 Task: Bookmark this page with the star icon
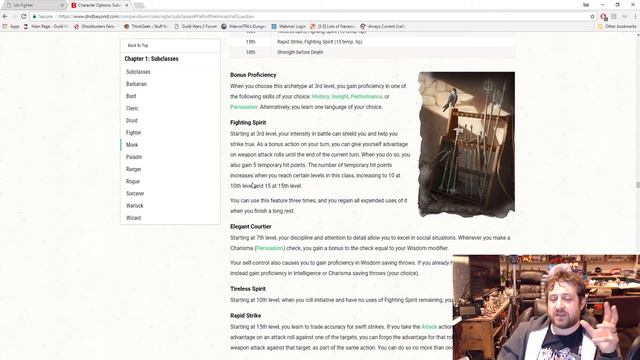click(x=592, y=16)
